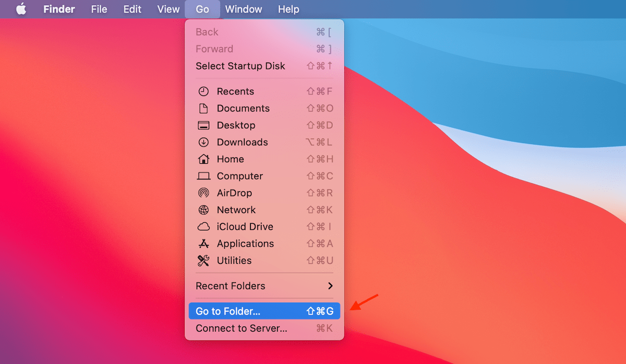Open the File menu
Screen dimensions: 626x364
point(99,9)
